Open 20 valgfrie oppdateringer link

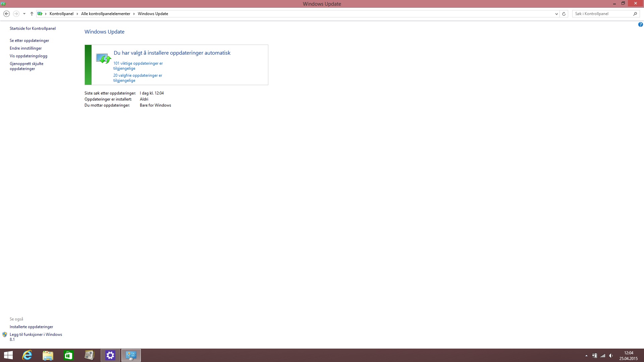pyautogui.click(x=138, y=78)
